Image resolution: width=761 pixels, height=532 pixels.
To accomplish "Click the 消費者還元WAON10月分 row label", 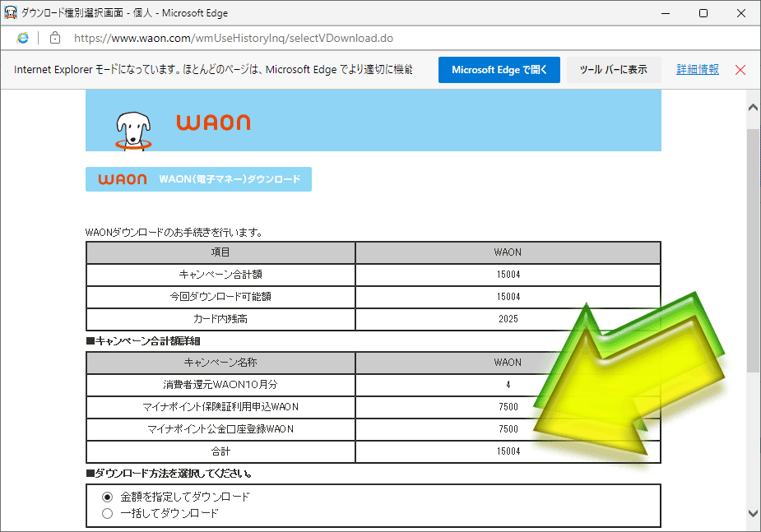I will tap(220, 385).
